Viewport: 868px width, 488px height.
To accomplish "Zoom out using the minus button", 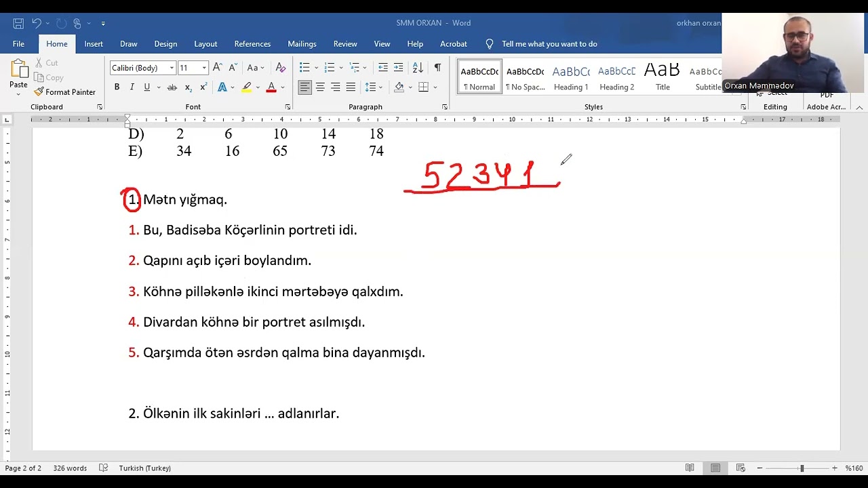I will [759, 468].
